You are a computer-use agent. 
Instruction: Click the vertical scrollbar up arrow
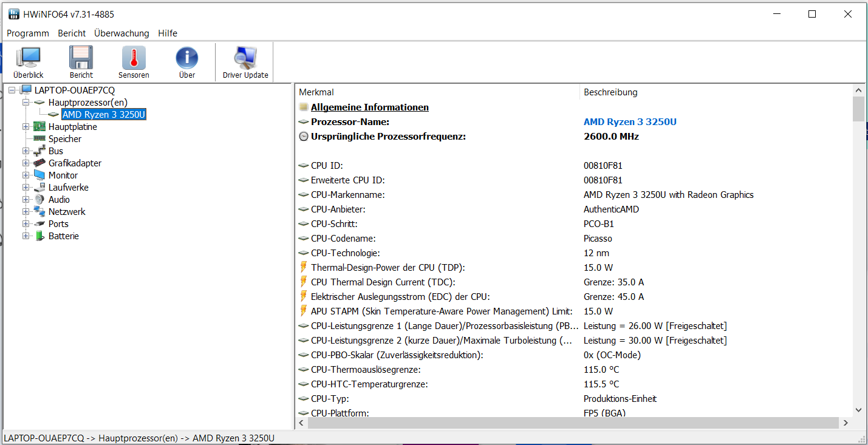pyautogui.click(x=858, y=90)
